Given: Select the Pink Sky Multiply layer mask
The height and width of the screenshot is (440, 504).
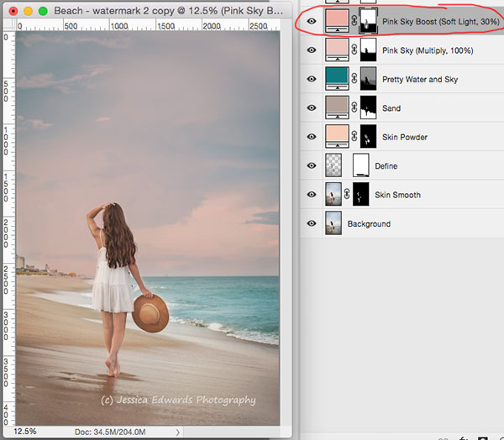Looking at the screenshot, I should [x=369, y=50].
